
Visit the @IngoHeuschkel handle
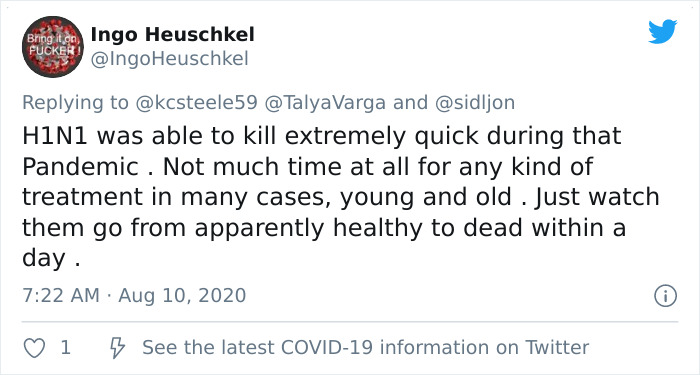coord(170,59)
